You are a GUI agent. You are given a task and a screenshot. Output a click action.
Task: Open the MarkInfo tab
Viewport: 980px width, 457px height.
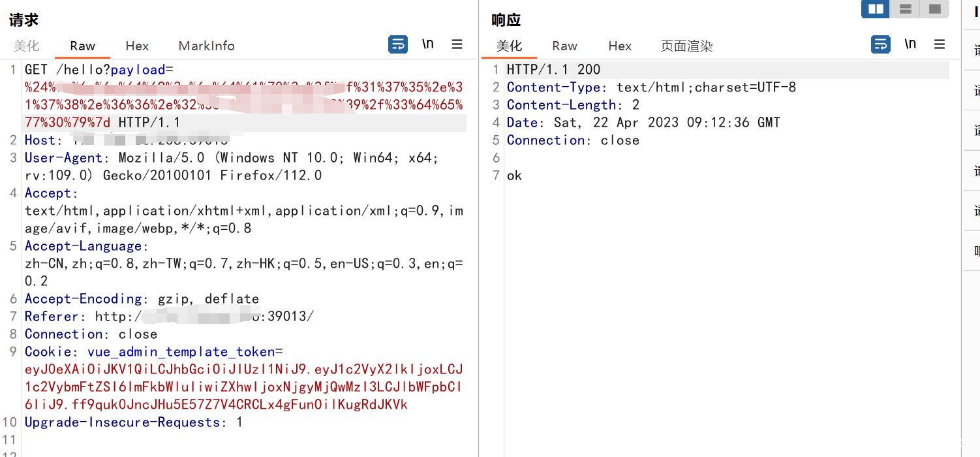click(x=206, y=46)
